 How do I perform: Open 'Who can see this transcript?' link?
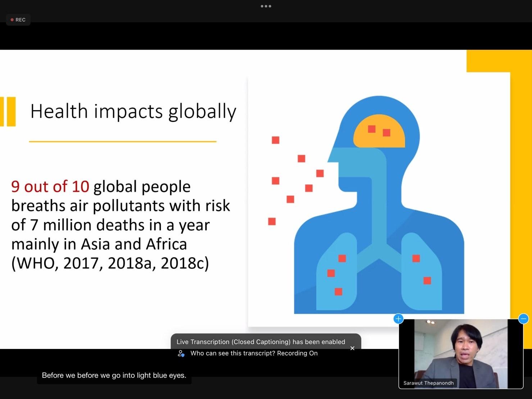[232, 353]
